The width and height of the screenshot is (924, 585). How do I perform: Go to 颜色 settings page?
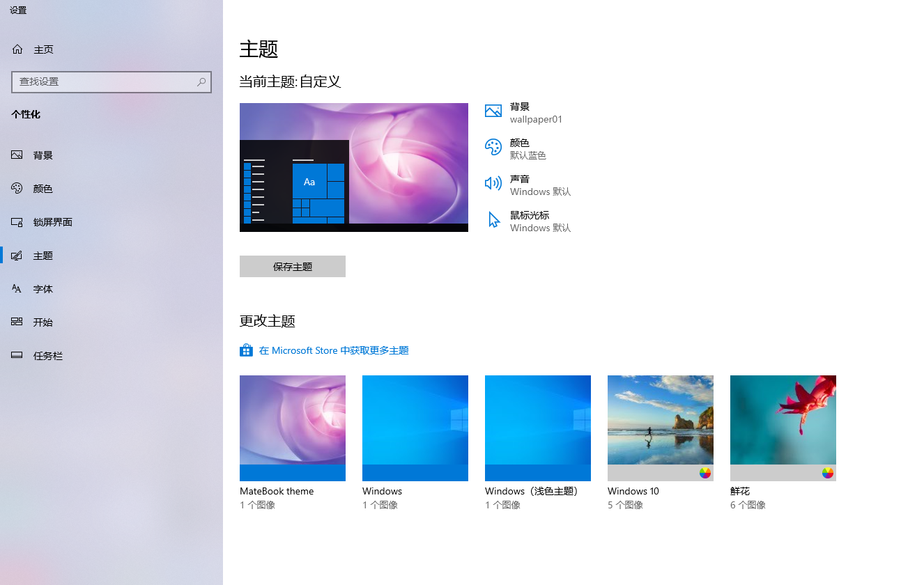[x=111, y=189]
